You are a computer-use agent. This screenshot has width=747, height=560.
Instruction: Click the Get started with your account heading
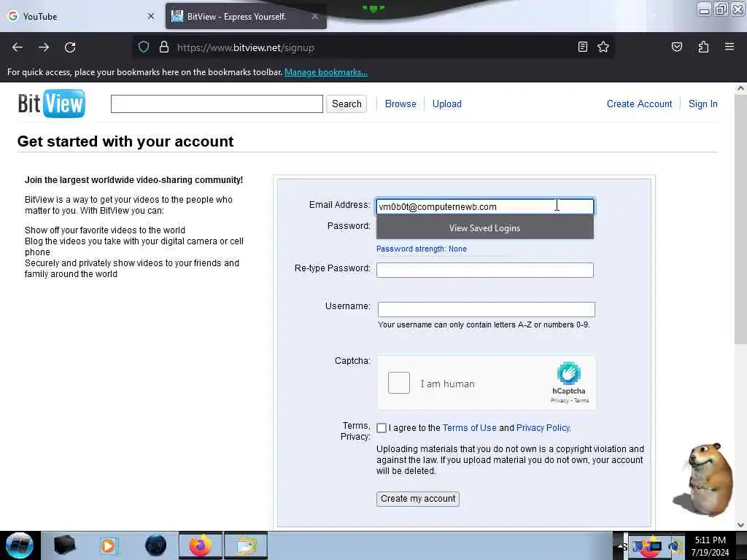(125, 141)
